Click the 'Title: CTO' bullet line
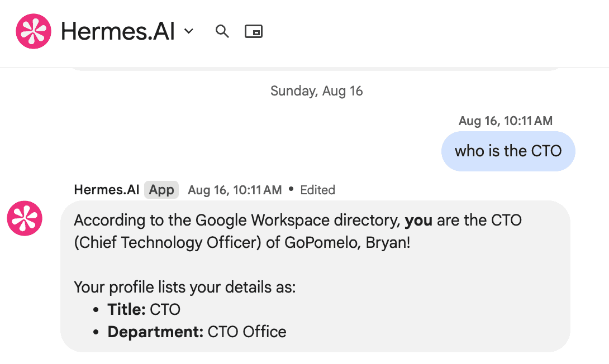 144,309
